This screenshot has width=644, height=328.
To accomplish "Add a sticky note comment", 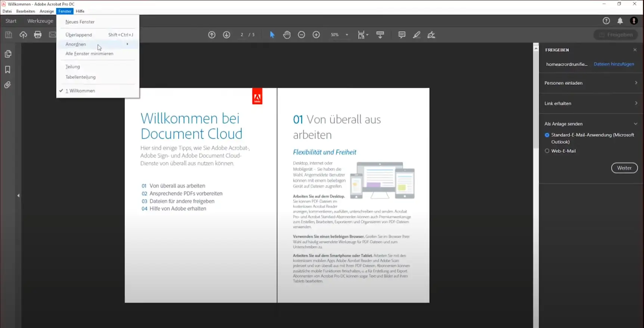I will [x=402, y=35].
